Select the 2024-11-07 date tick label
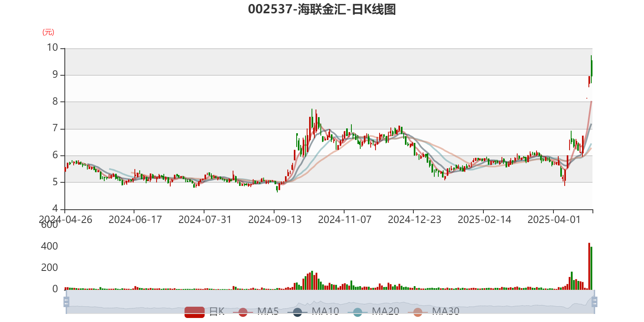The width and height of the screenshot is (644, 322). click(x=345, y=220)
